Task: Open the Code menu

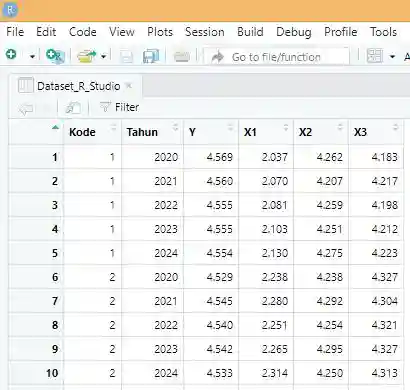Action: point(83,32)
